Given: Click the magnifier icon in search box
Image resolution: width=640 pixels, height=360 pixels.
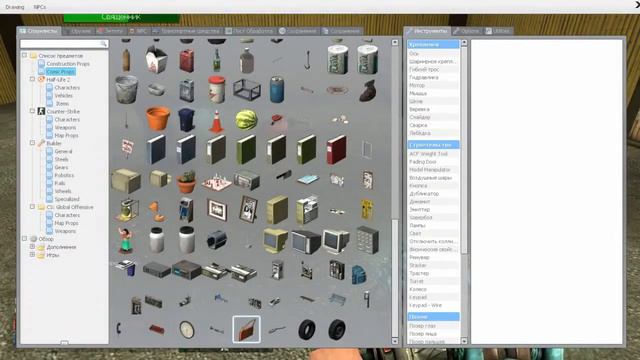Looking at the screenshot, I should point(104,43).
